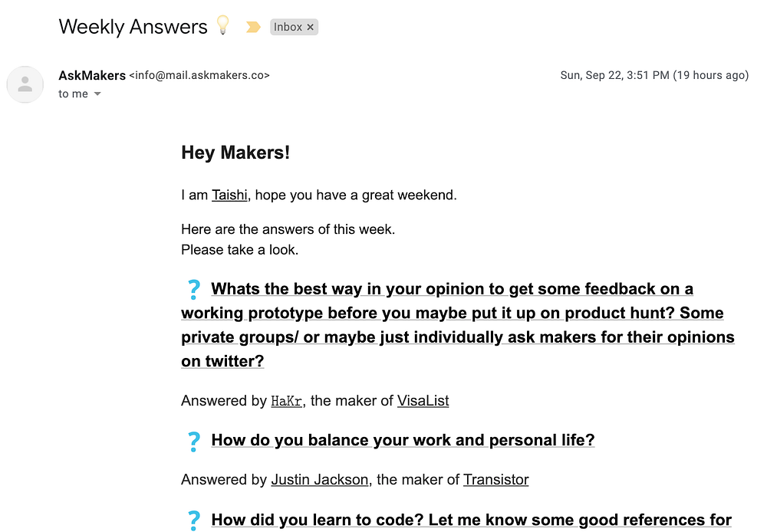Image resolution: width=767 pixels, height=532 pixels.
Task: Click question mark icon before the learn to code question
Action: 193,521
